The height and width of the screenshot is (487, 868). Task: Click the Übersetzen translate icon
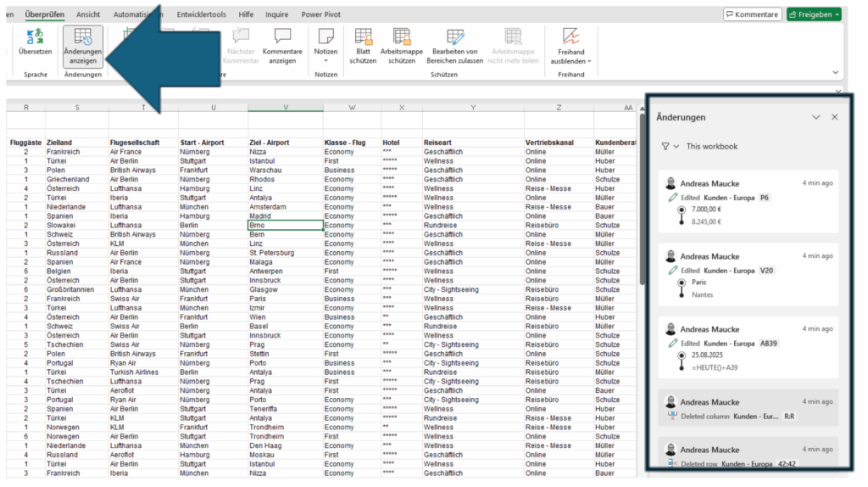[35, 37]
